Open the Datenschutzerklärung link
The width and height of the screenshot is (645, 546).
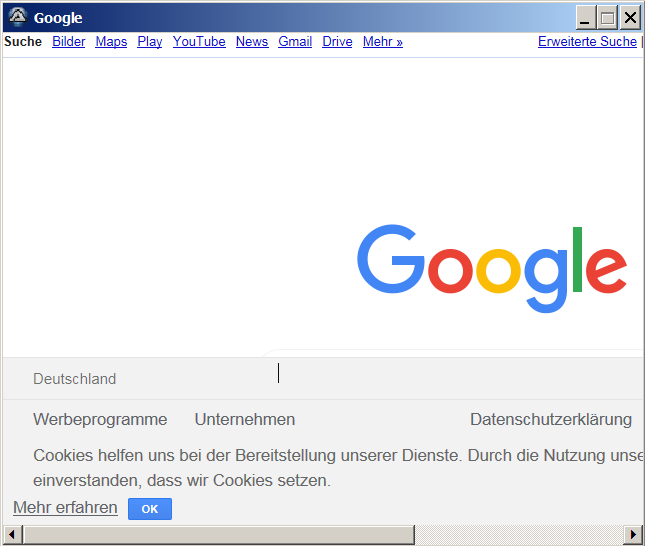[x=551, y=420]
